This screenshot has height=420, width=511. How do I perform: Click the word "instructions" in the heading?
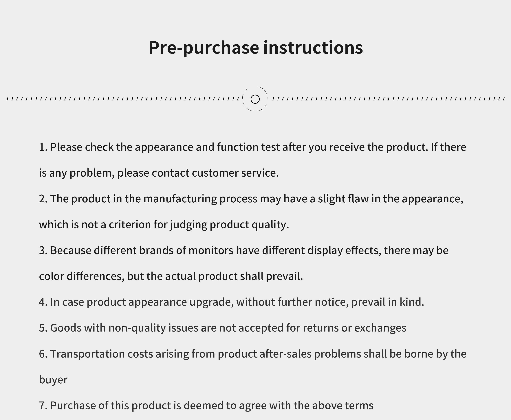pos(313,48)
